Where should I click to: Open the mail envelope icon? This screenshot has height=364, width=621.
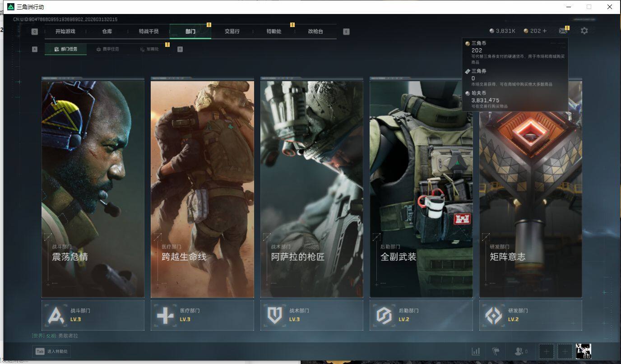pos(563,31)
